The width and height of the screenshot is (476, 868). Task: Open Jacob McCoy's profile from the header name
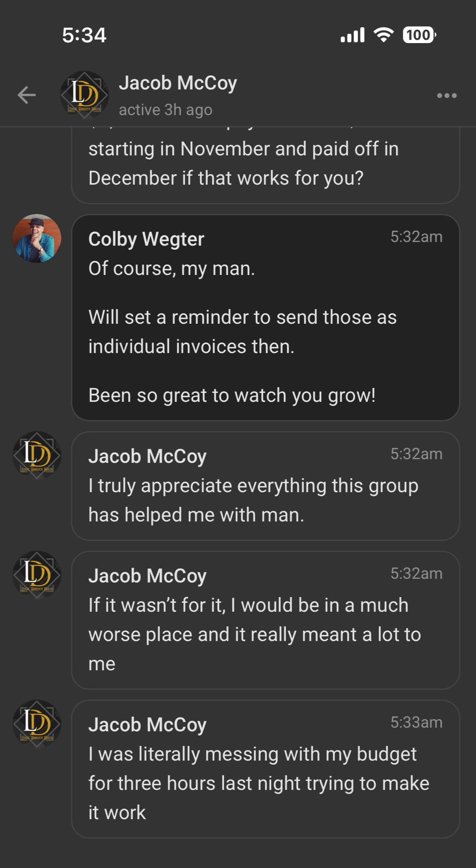coord(178,83)
